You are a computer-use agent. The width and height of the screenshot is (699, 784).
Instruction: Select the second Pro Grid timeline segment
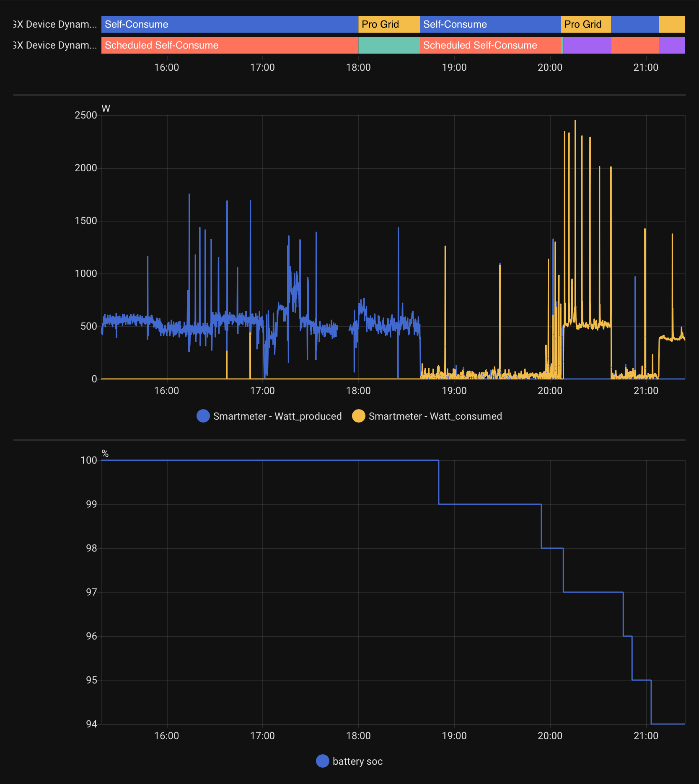coord(586,24)
